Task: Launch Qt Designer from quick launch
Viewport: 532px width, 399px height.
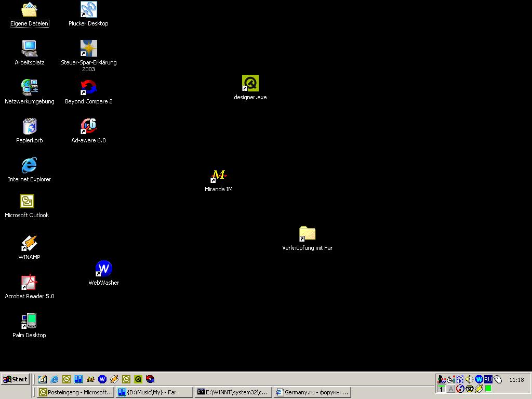Action: (138, 379)
